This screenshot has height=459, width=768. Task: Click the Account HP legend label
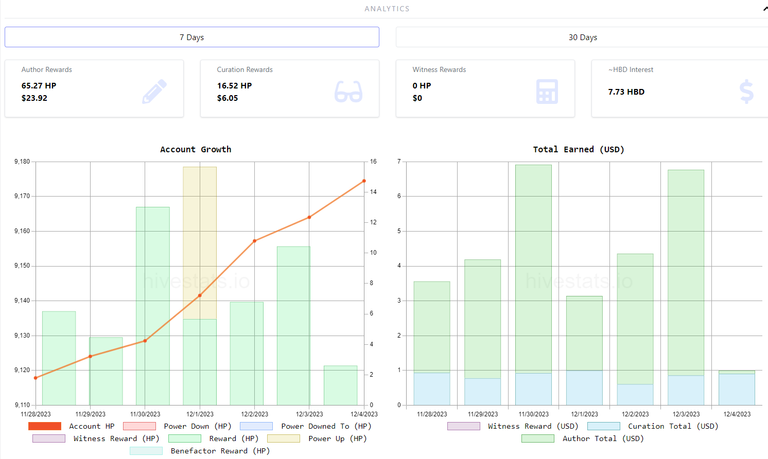click(x=92, y=426)
